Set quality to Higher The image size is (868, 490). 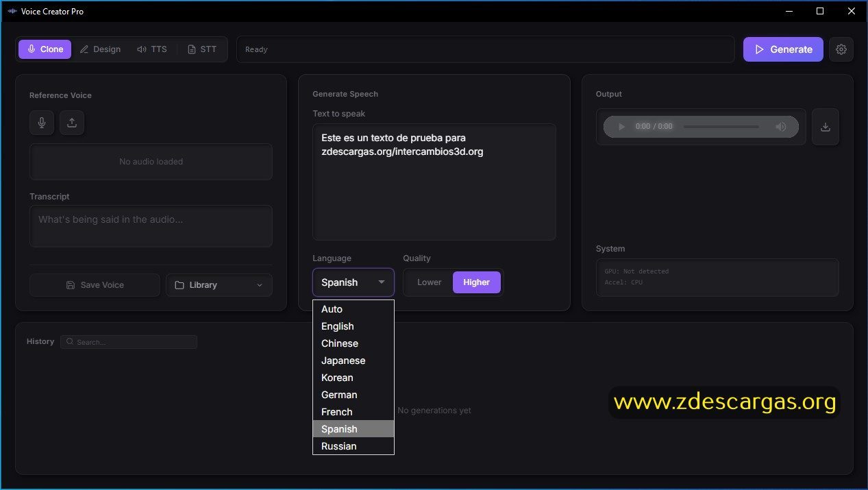(477, 282)
